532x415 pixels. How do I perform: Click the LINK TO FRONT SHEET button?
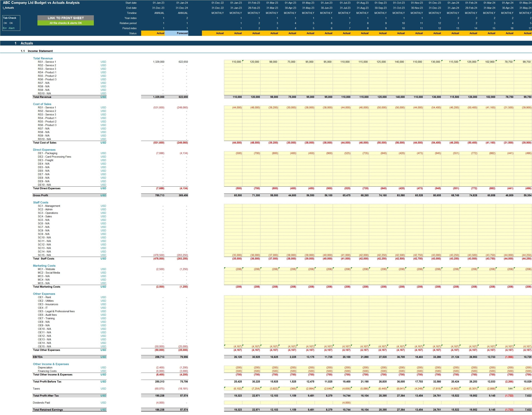65,18
